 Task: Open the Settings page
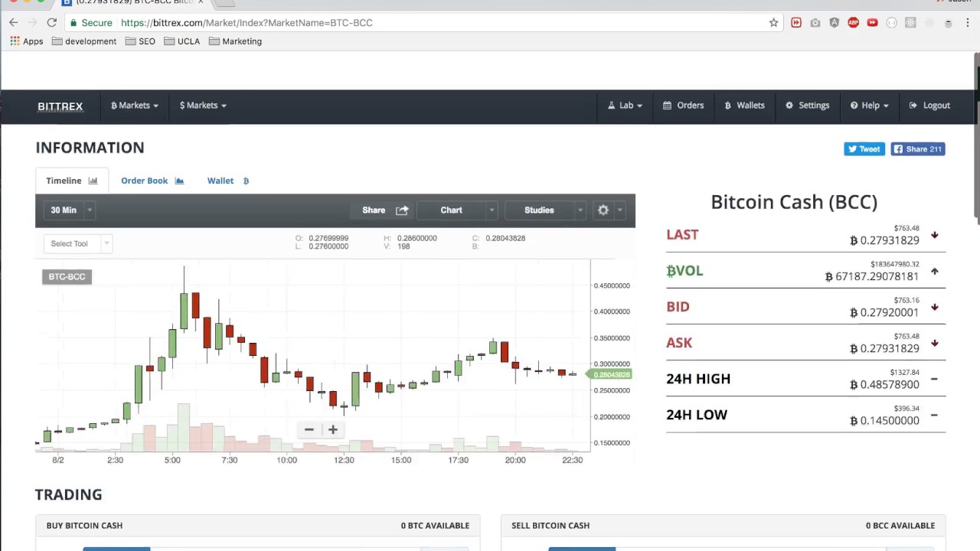pos(807,106)
